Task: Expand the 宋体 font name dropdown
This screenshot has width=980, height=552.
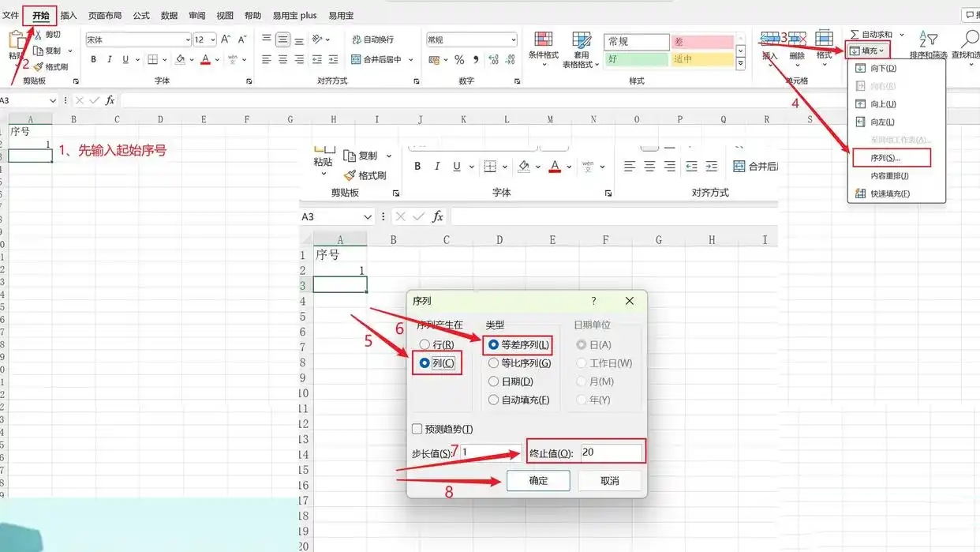Action: coord(187,39)
